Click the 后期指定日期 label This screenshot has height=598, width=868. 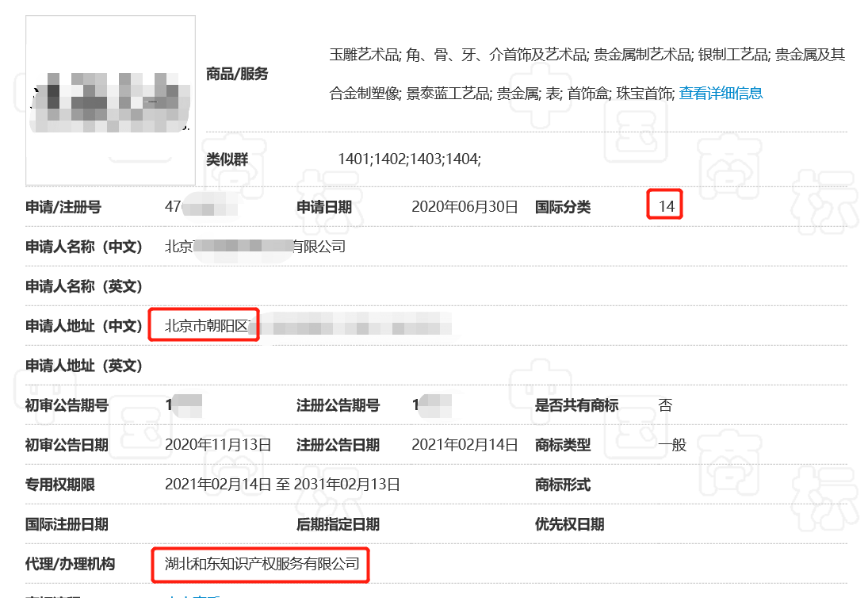pos(338,524)
